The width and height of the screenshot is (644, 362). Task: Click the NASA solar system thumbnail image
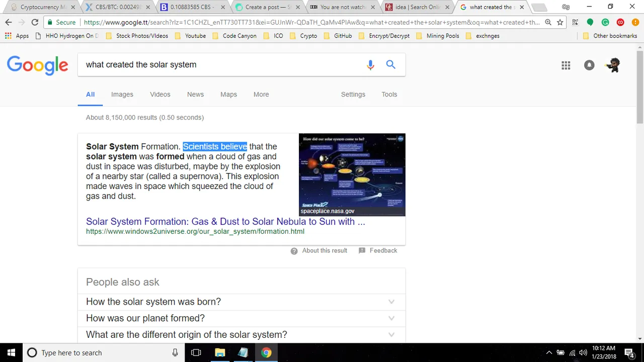coord(352,174)
